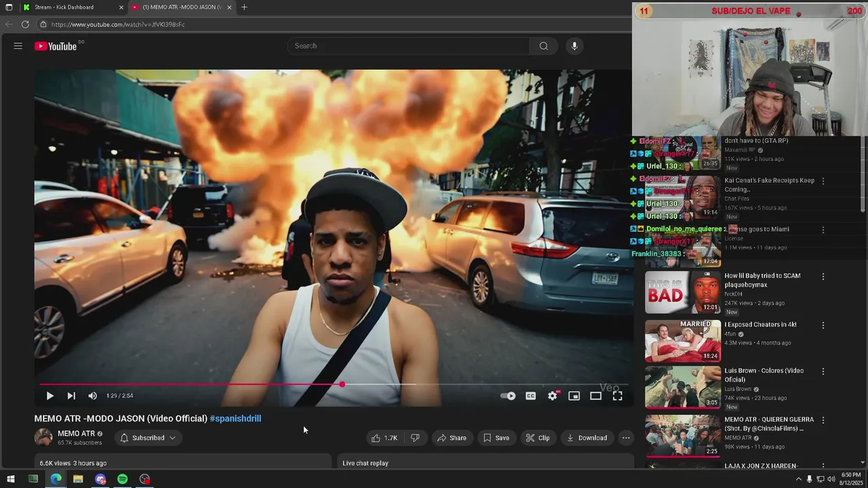
Task: Switch to theater mode
Action: pos(595,396)
